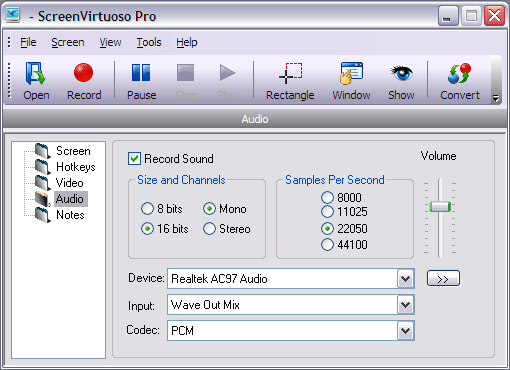This screenshot has width=510, height=370.
Task: Select the 8 bits option
Action: pos(147,209)
